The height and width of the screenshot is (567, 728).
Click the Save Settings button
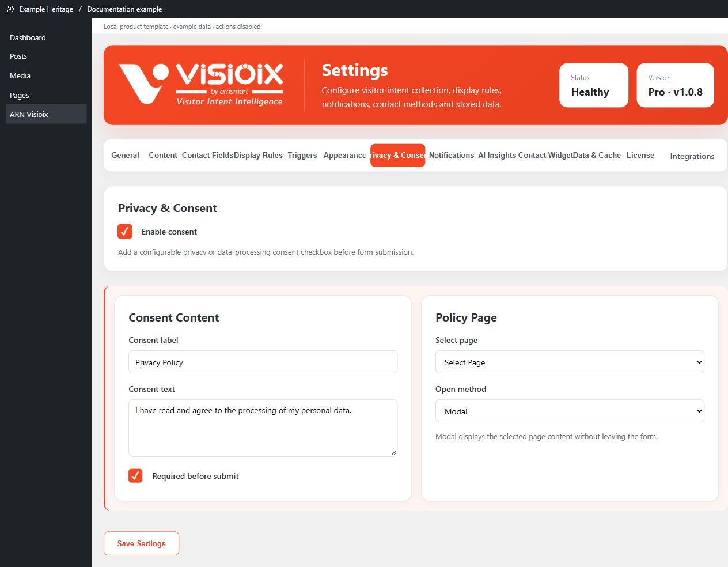pos(141,543)
